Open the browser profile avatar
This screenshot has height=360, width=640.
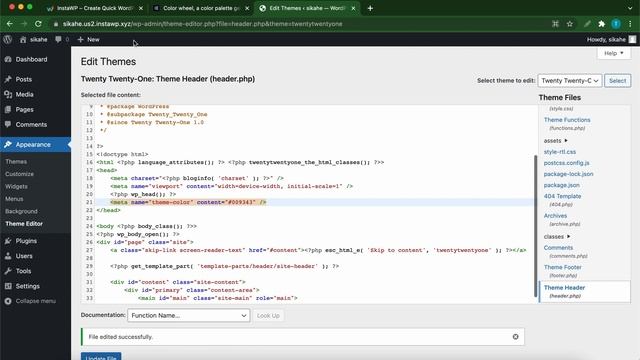616,24
